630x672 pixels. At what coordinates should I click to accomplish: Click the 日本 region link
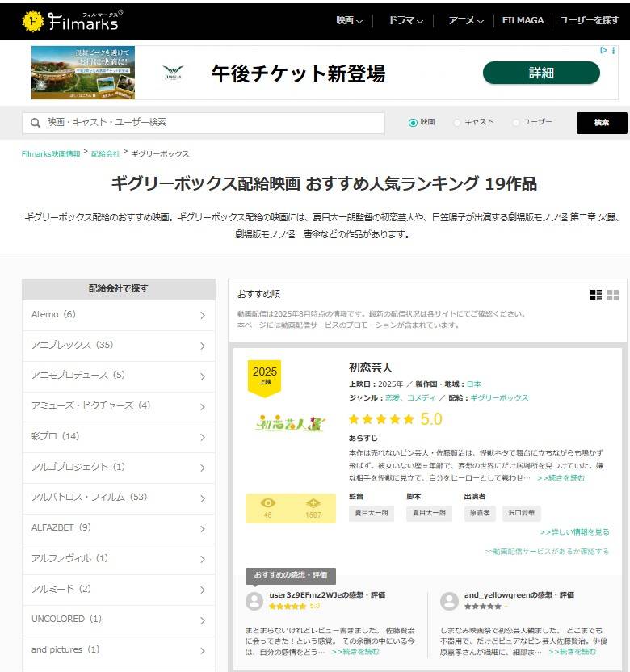473,384
